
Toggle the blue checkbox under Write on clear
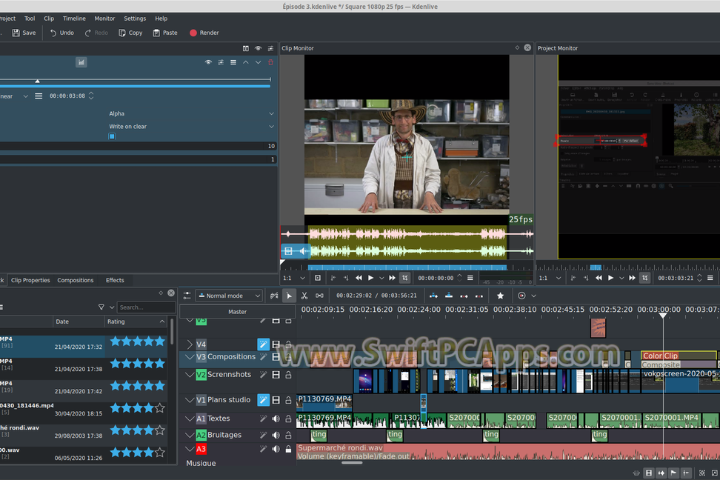[x=112, y=136]
